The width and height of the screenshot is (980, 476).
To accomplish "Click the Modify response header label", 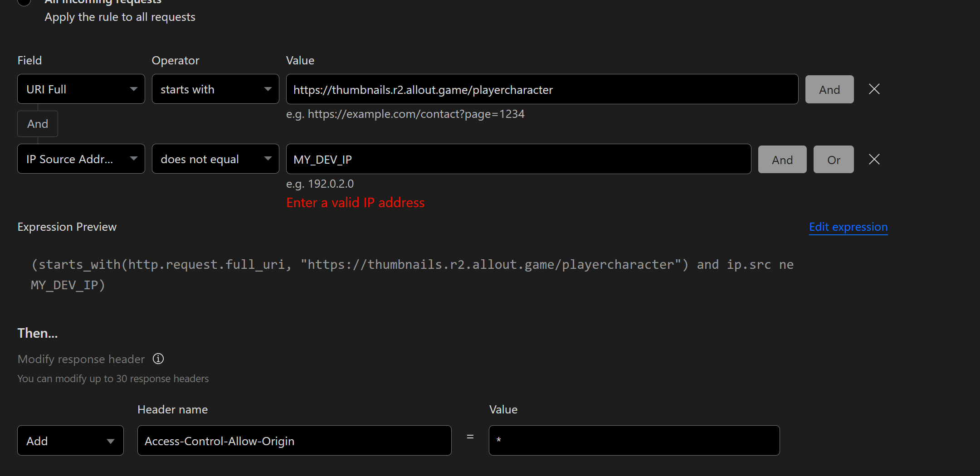I will 81,359.
